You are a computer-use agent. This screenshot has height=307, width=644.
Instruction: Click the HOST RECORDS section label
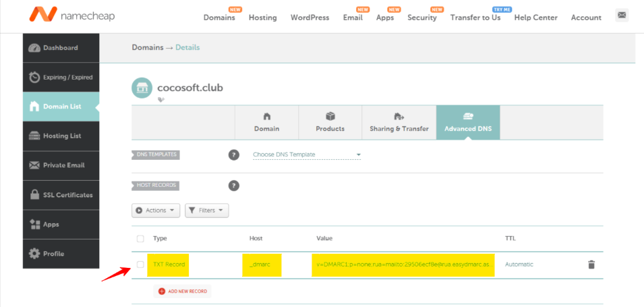click(156, 186)
